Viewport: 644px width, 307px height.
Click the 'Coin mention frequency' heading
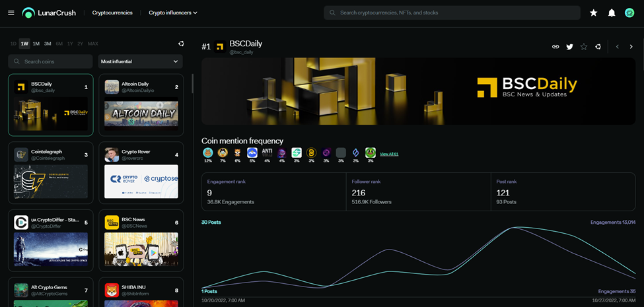click(x=242, y=141)
